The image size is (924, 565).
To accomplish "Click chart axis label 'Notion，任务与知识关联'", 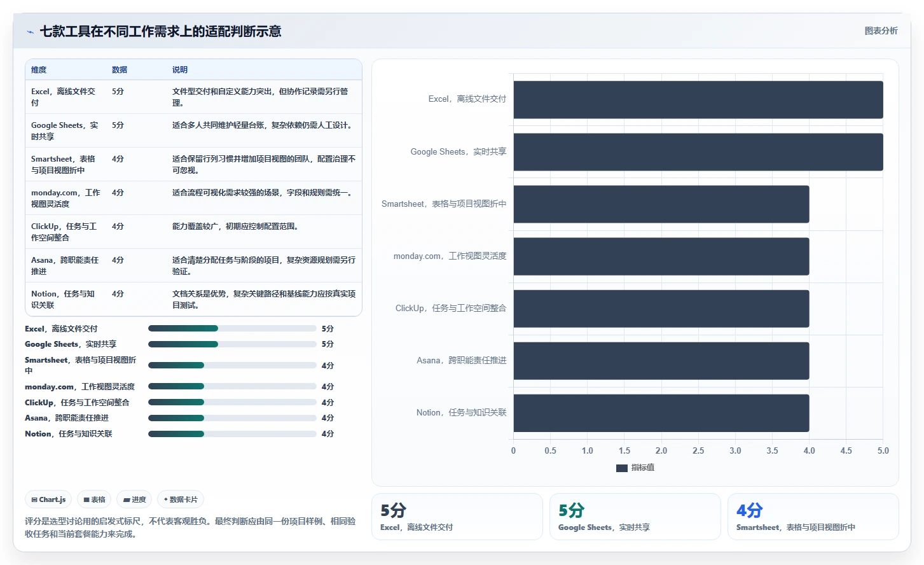I will 461,413.
